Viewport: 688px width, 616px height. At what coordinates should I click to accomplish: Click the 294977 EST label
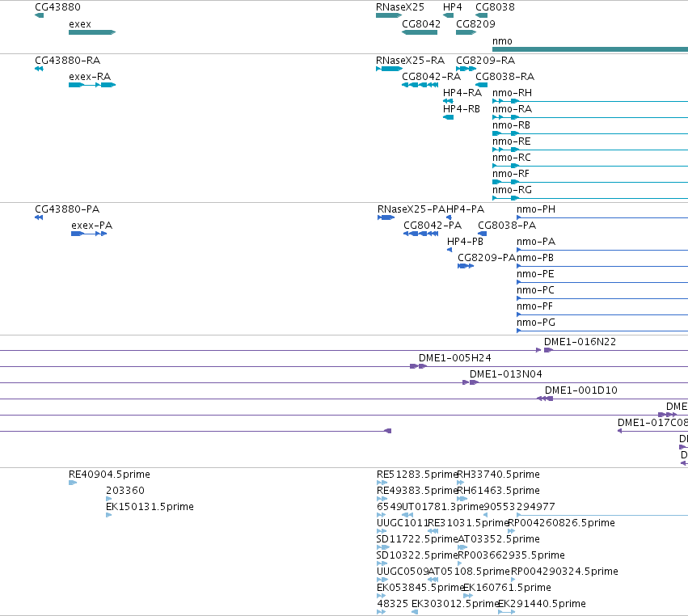(536, 507)
